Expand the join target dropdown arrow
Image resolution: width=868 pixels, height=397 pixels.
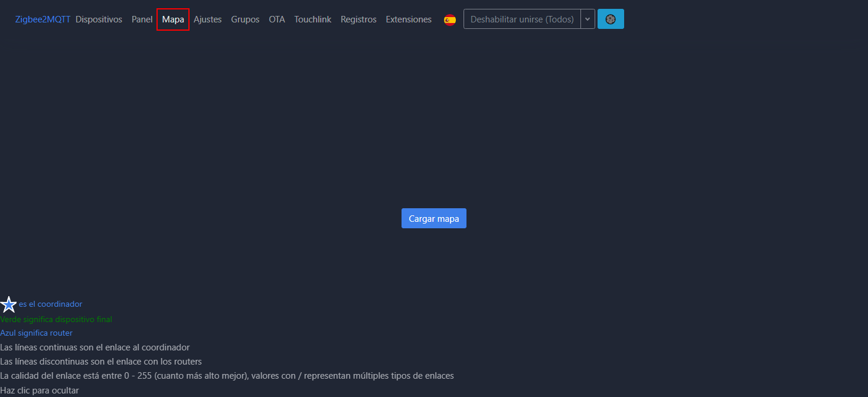click(x=588, y=19)
